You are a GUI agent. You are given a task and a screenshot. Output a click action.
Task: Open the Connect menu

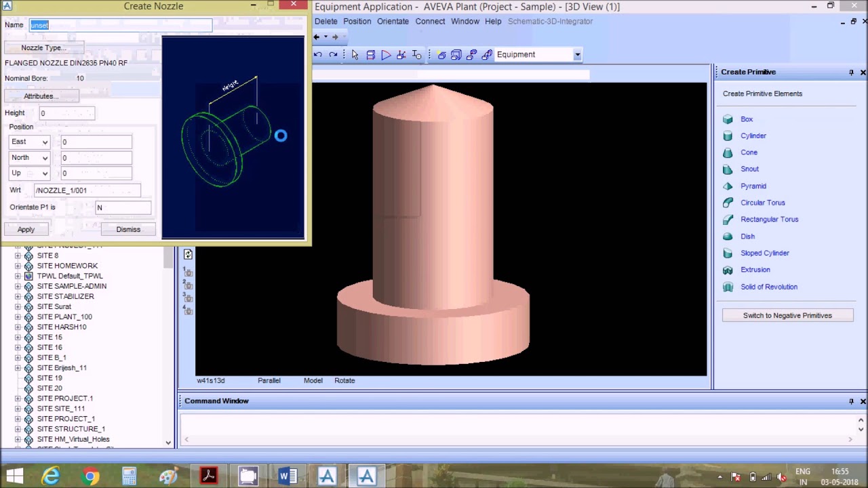(x=430, y=21)
